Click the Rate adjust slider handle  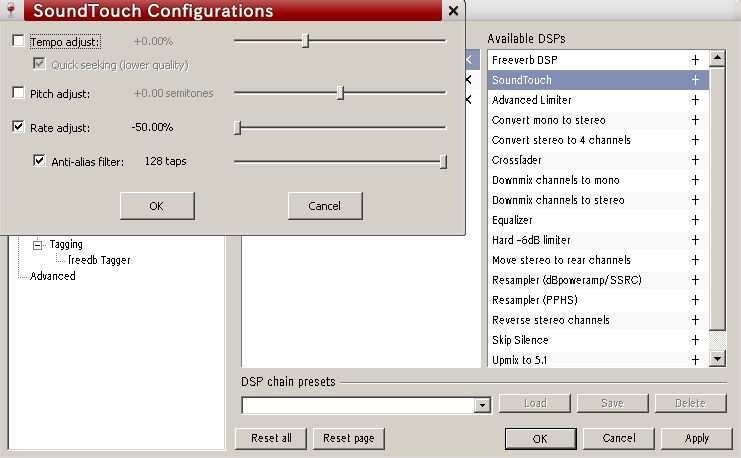(238, 128)
